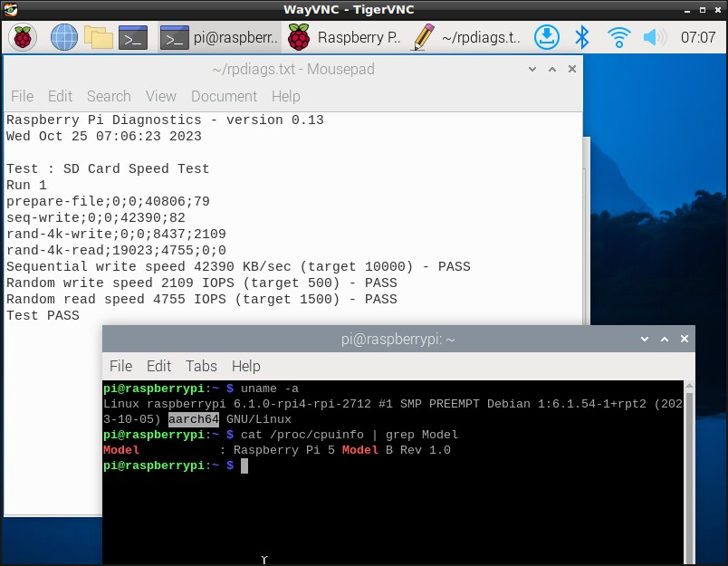Maximize terminal window using up chevron
The image size is (728, 566).
tap(665, 339)
